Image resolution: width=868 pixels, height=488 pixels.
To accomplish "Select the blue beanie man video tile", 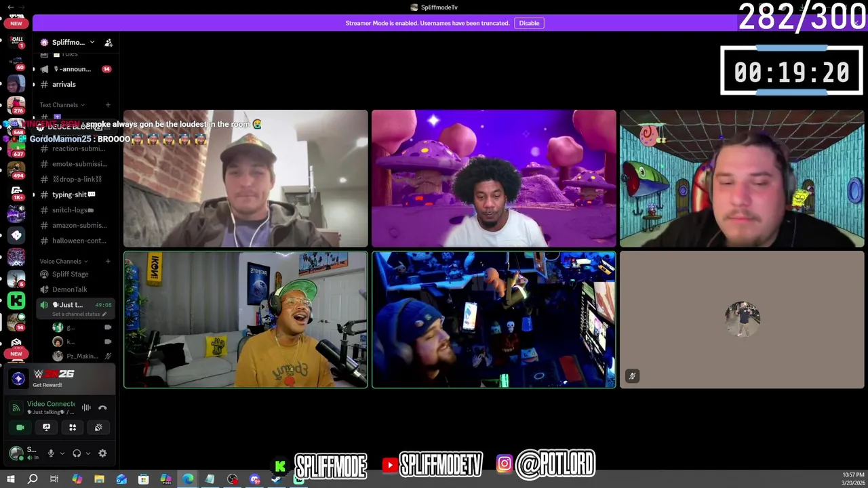I will tap(494, 320).
